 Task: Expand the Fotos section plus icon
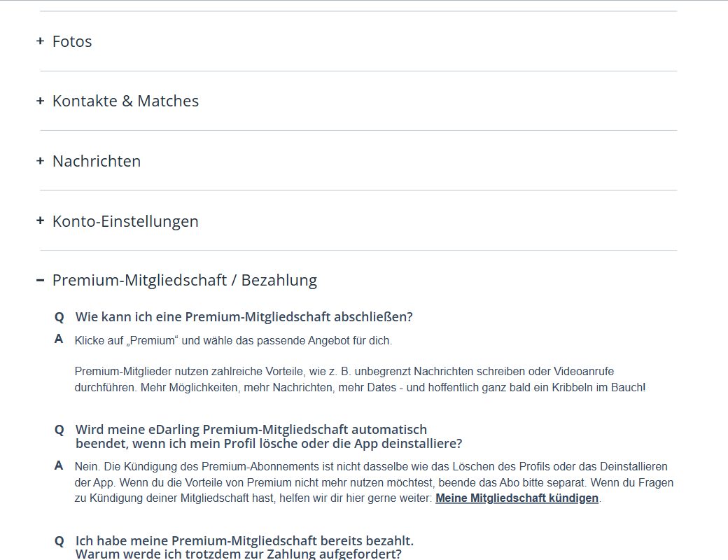[x=41, y=41]
